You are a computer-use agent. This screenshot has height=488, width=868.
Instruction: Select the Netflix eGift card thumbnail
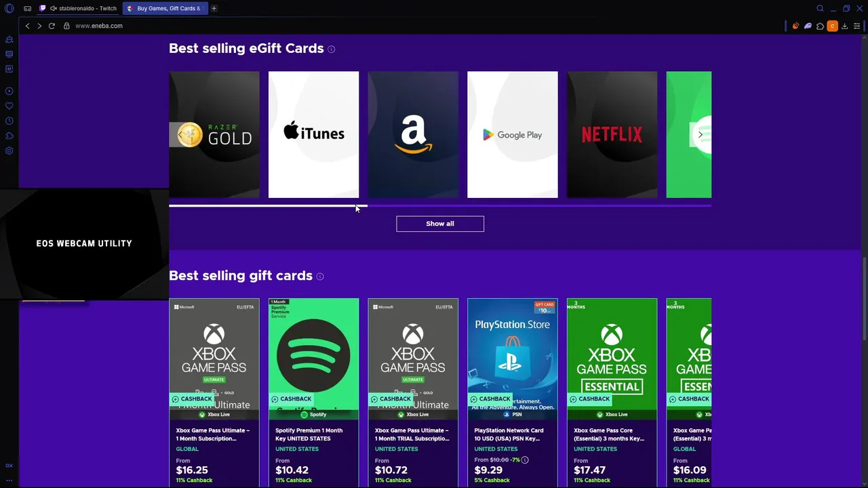click(x=612, y=134)
